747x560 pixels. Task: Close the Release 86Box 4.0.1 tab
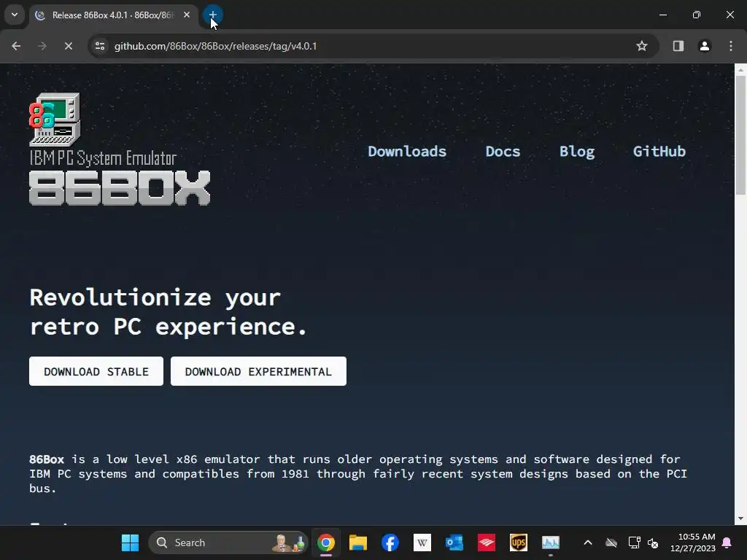187,15
